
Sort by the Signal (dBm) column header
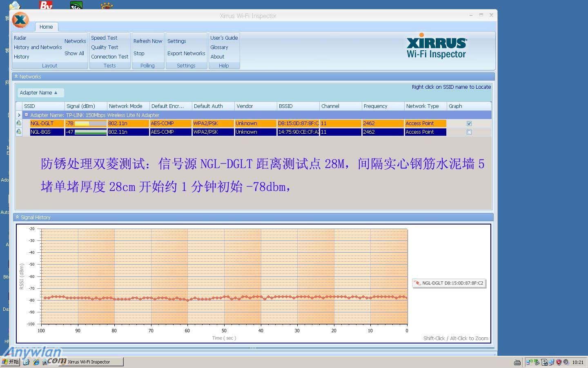tap(86, 106)
